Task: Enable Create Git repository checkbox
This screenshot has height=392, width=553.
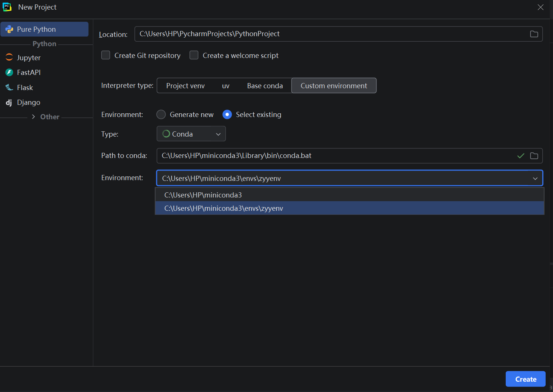Action: point(106,55)
